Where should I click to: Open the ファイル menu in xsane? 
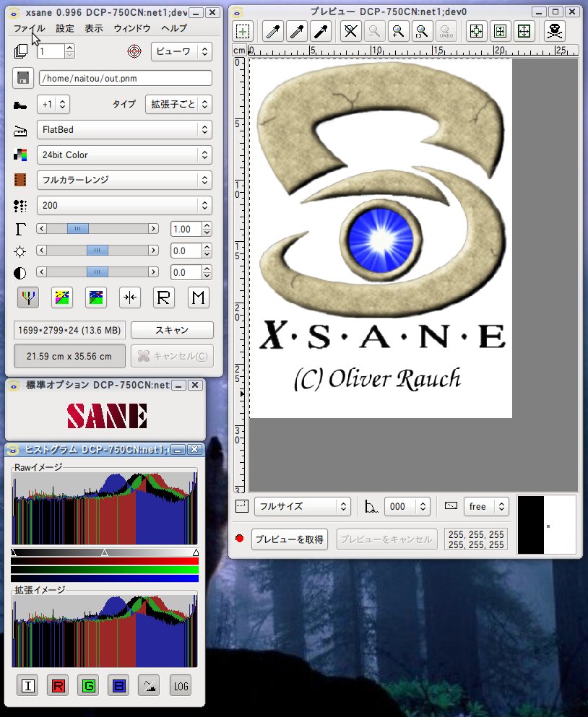30,28
